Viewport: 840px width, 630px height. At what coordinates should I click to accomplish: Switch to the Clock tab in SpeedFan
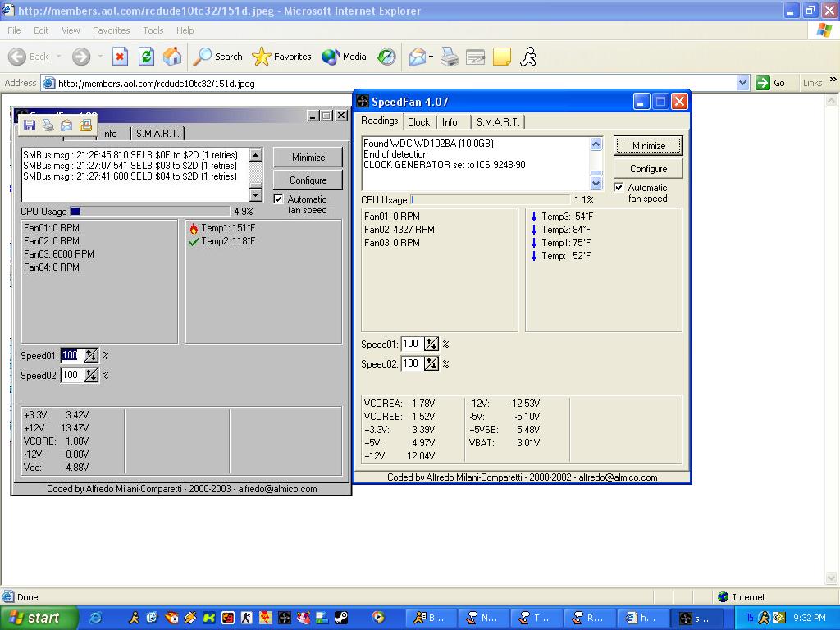click(x=418, y=122)
